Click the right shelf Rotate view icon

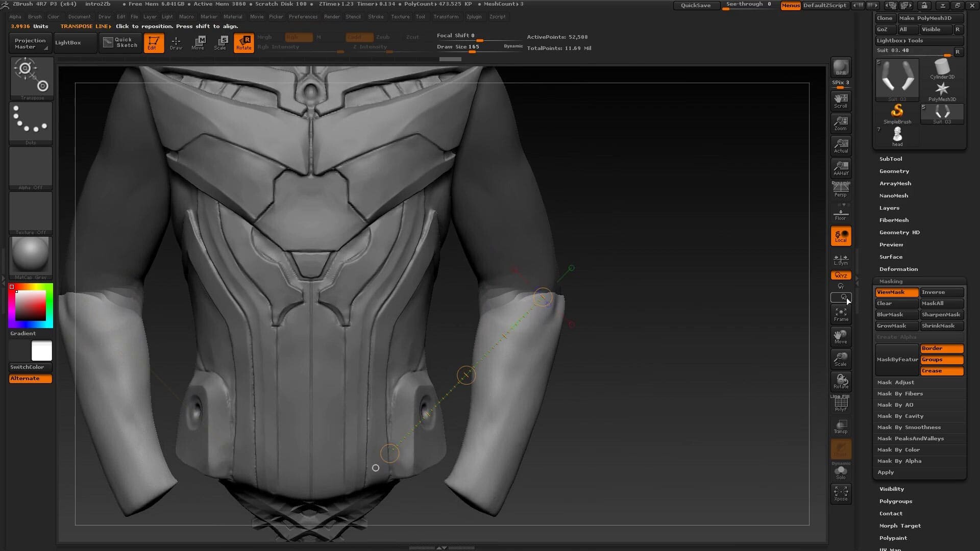point(841,382)
